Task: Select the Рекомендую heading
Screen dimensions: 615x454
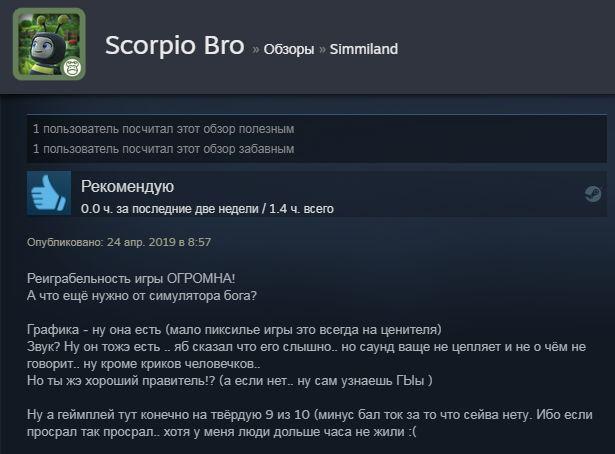Action: (127, 187)
